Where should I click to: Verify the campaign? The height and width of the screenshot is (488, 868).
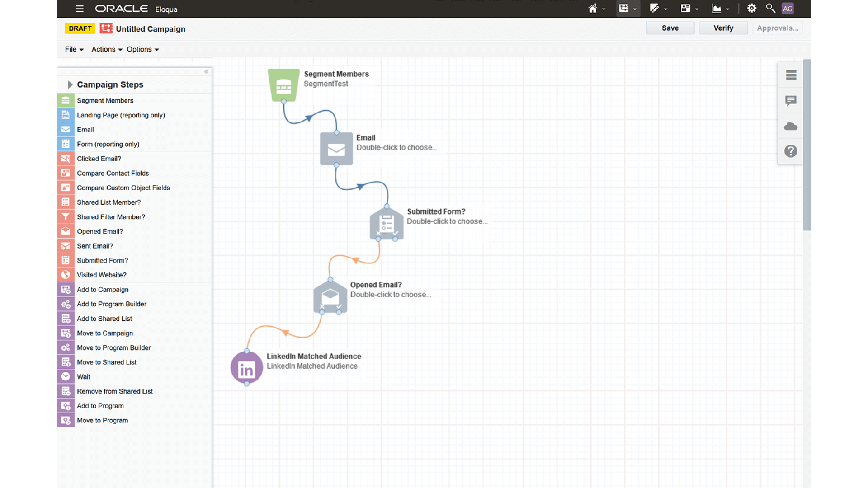(723, 28)
